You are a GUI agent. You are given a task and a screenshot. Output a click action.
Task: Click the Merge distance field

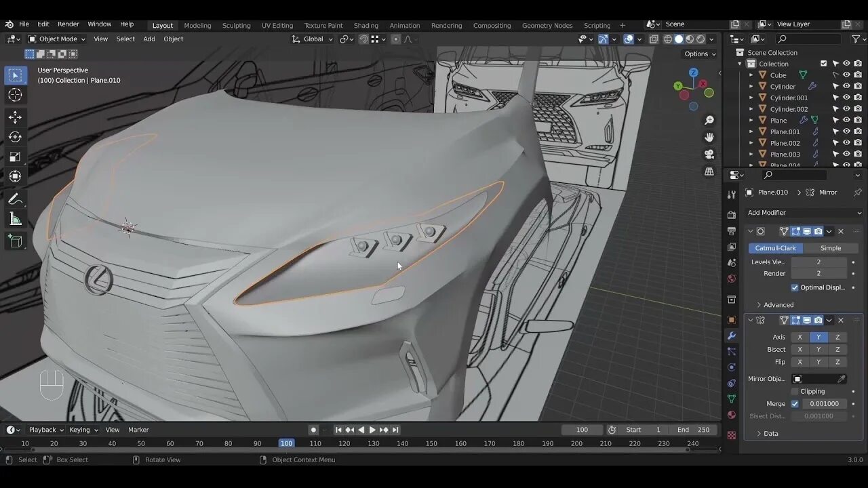824,404
